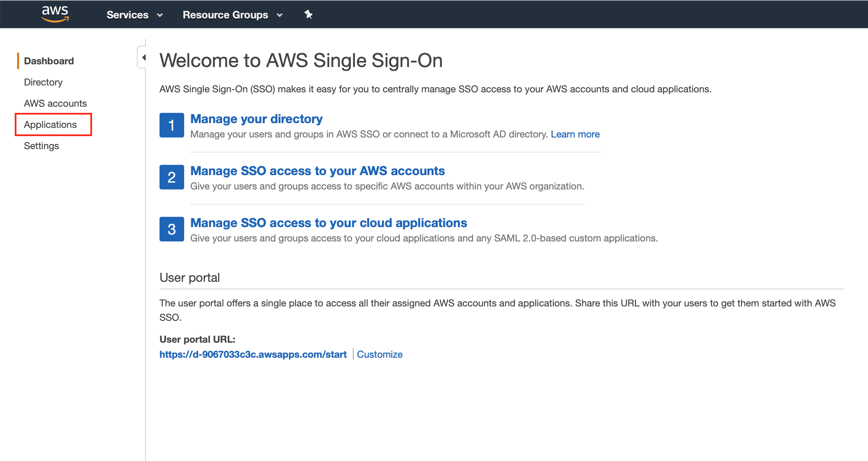Viewport: 868px width, 461px height.
Task: Click the 'User portal URL:' label
Action: point(197,339)
